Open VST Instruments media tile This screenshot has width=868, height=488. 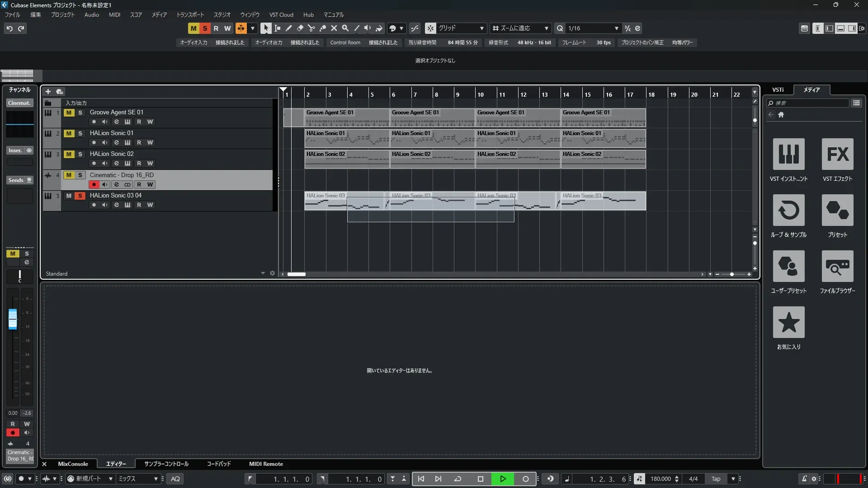788,154
